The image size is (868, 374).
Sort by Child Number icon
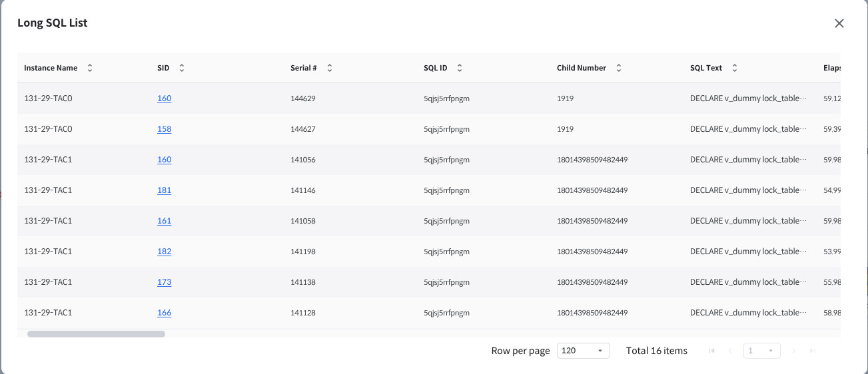pos(618,68)
